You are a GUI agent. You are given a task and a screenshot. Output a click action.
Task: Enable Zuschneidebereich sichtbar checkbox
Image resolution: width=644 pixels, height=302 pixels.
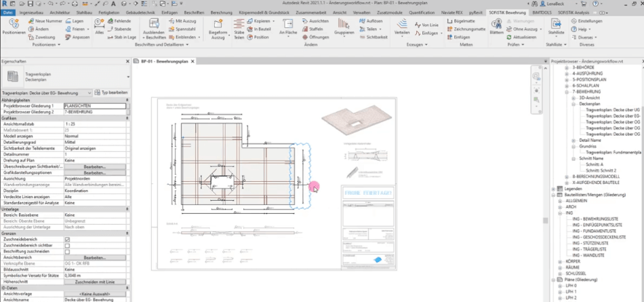tap(67, 245)
